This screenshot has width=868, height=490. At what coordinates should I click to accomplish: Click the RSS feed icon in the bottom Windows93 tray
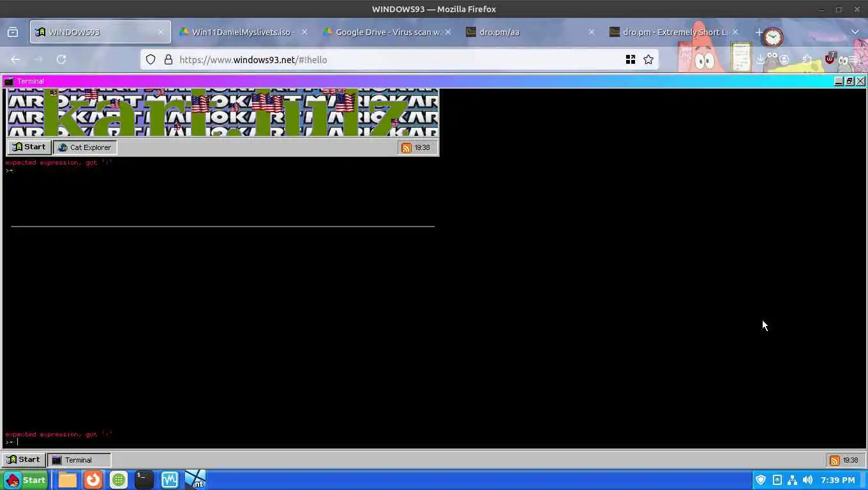(834, 460)
